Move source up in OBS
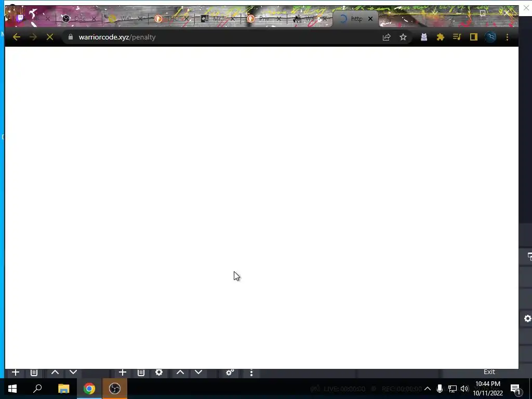This screenshot has width=532, height=399. (180, 373)
